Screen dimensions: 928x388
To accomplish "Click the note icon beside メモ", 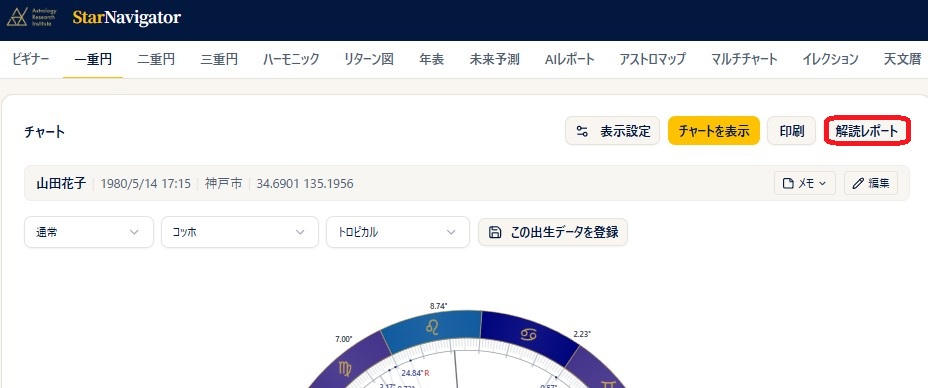I will tap(788, 183).
